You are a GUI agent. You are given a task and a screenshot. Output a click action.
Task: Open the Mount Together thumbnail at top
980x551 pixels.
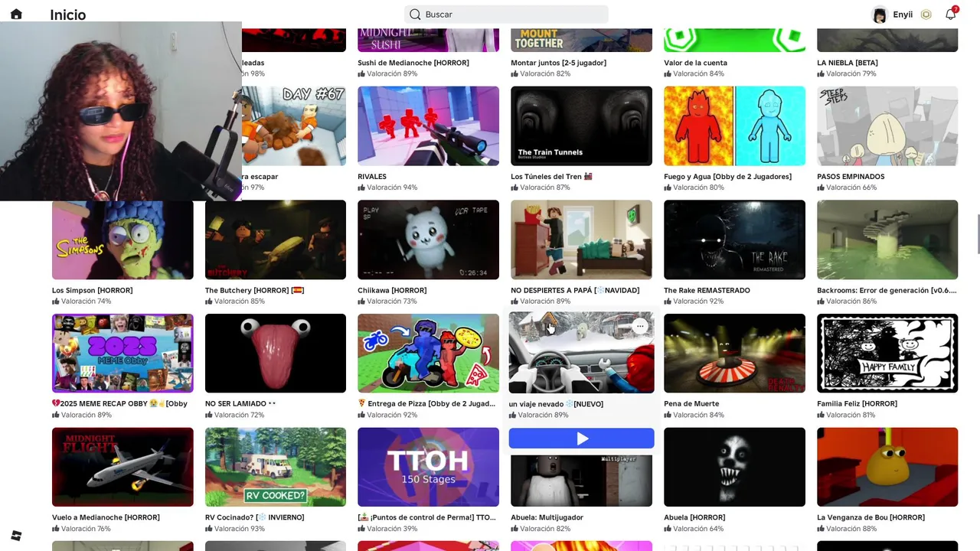(582, 40)
